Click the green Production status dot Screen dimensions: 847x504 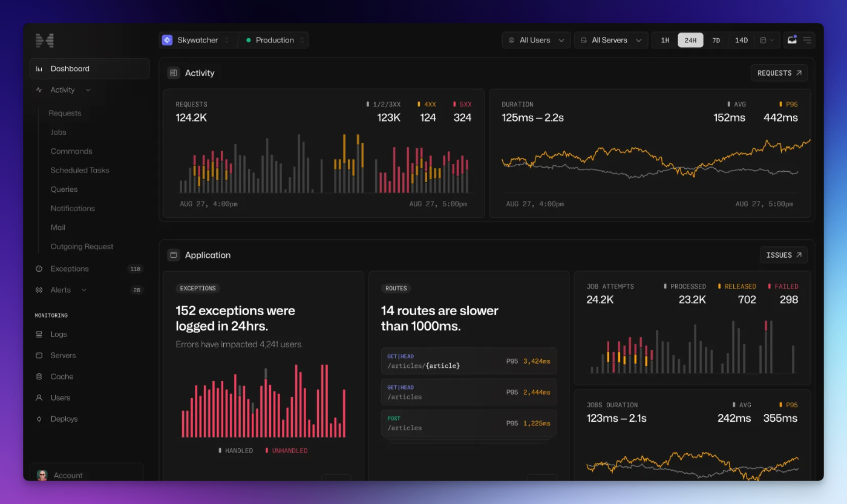pyautogui.click(x=248, y=40)
